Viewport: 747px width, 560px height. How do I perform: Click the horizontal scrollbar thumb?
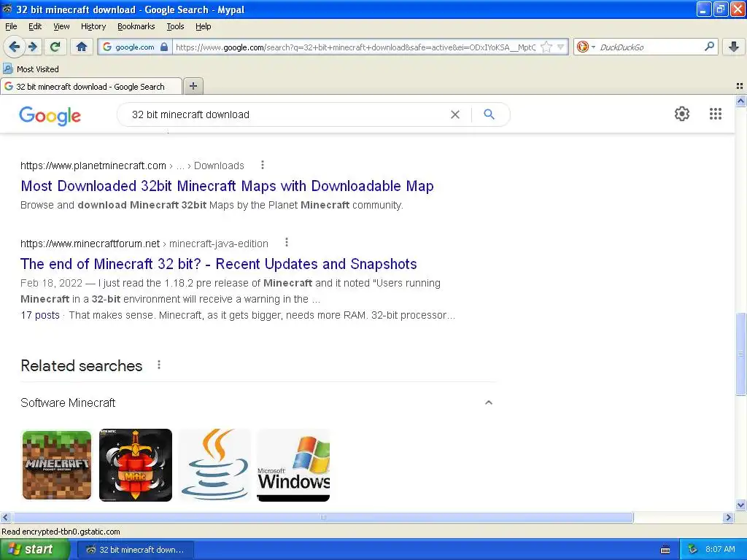pos(322,517)
